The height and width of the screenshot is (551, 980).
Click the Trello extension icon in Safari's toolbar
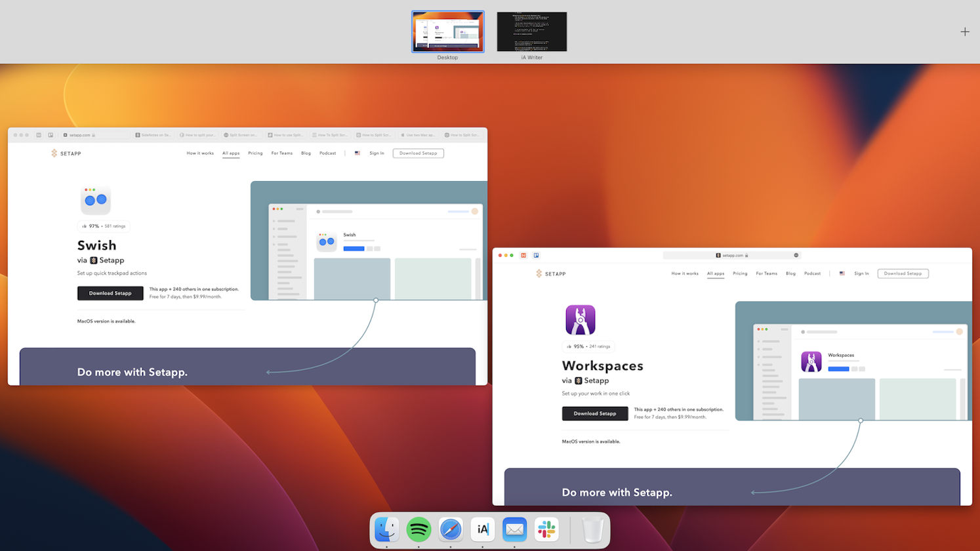point(537,255)
